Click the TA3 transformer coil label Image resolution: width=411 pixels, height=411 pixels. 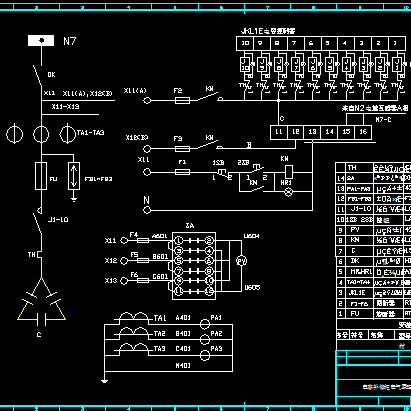(x=160, y=349)
